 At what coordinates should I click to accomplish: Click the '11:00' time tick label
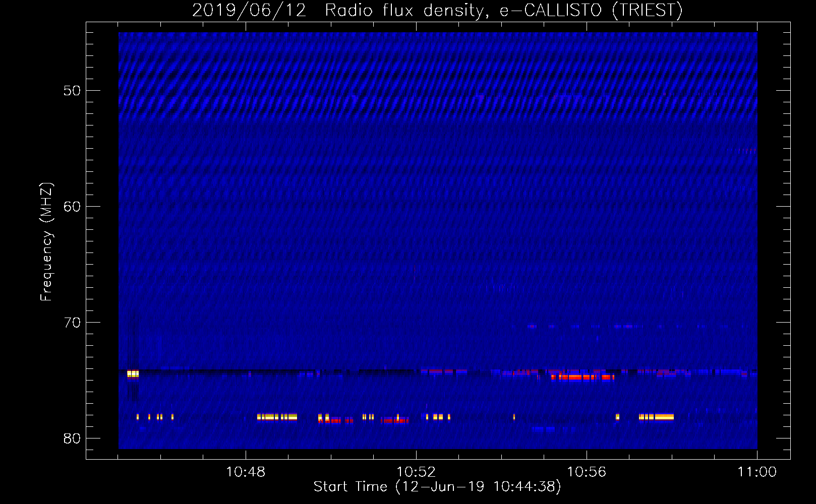757,472
